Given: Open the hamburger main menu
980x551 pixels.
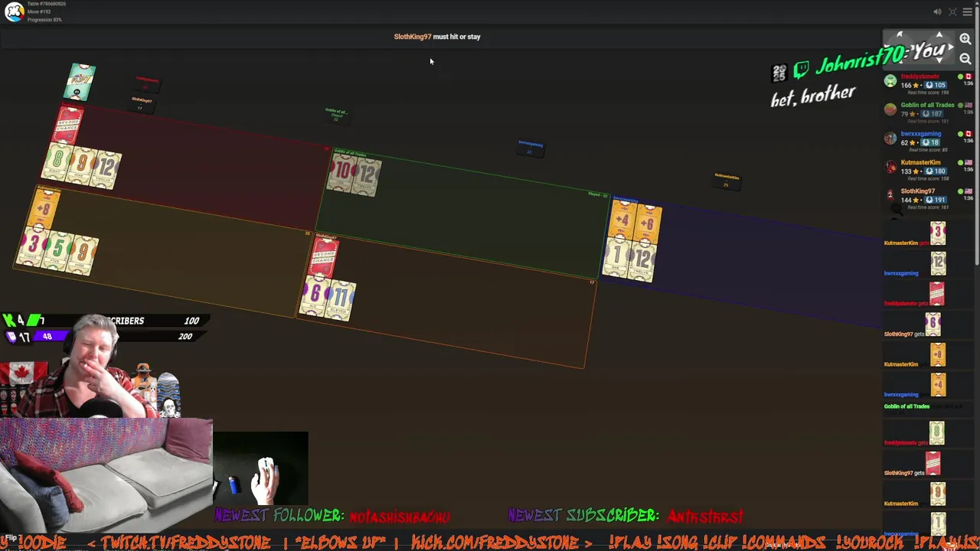Looking at the screenshot, I should [x=968, y=11].
